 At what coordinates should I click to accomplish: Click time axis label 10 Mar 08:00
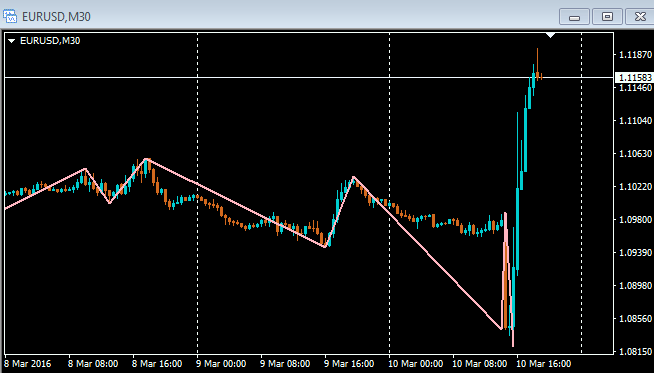480,364
